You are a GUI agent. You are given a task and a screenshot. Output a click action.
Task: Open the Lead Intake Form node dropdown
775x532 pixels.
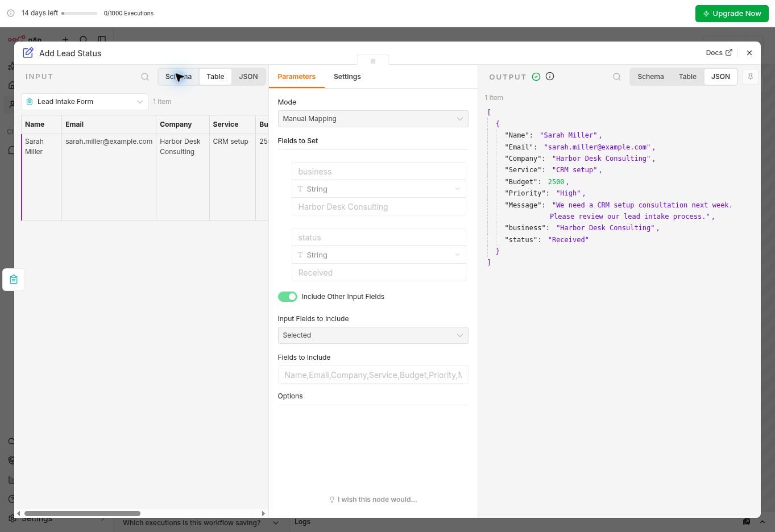point(85,102)
